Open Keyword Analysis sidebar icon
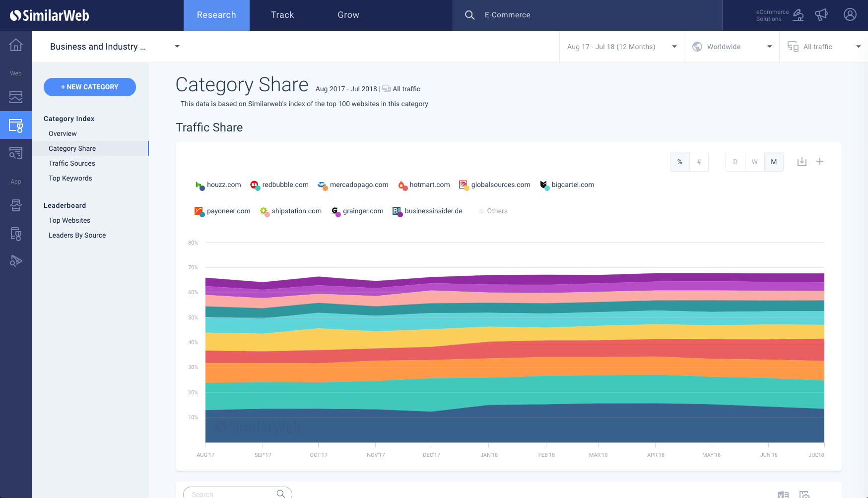This screenshot has height=498, width=868. point(16,153)
